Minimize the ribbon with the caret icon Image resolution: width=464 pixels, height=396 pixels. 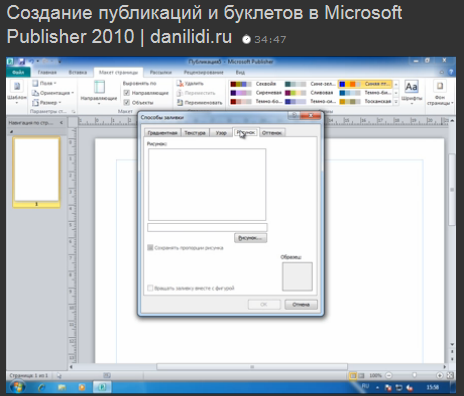click(442, 72)
